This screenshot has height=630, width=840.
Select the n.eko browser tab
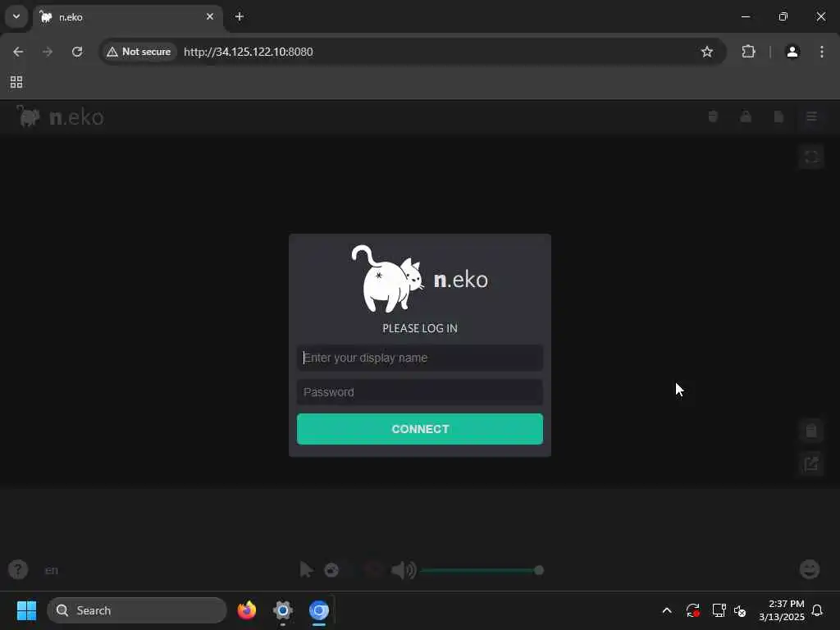point(128,17)
